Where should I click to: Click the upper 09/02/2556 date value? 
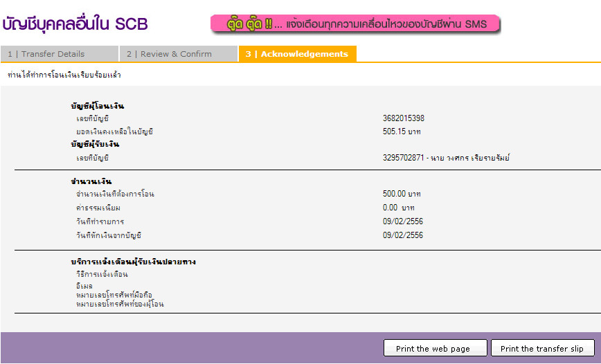[x=403, y=221]
